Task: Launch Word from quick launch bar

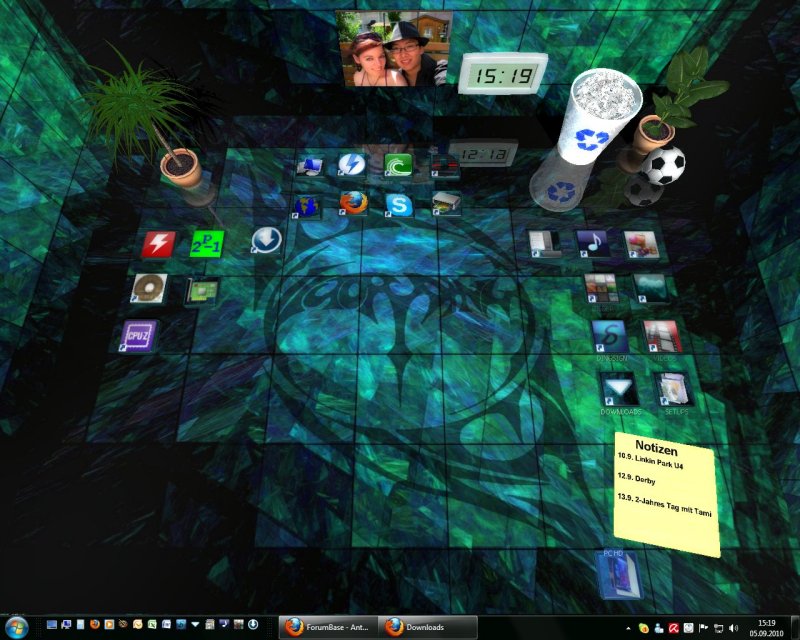Action: 166,624
